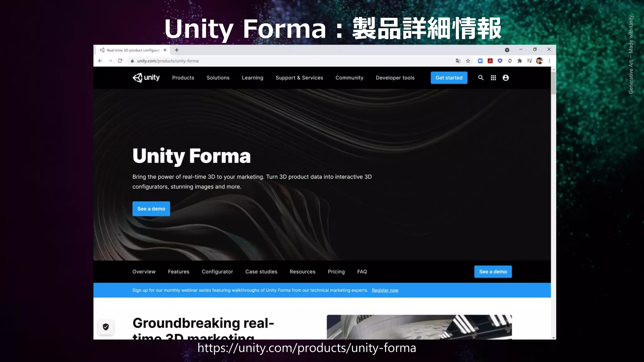Click the Chrome profile avatar
Viewport: 644px width, 362px height.
coord(540,61)
